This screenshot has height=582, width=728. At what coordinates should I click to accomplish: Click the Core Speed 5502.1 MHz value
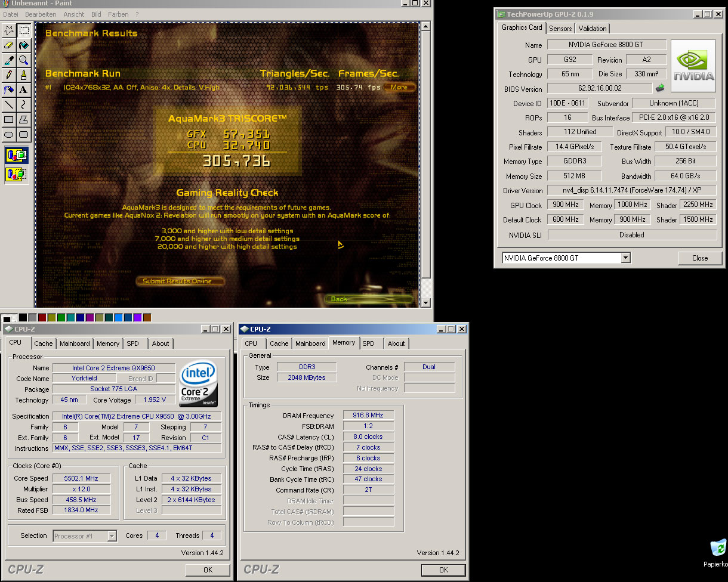(x=81, y=478)
